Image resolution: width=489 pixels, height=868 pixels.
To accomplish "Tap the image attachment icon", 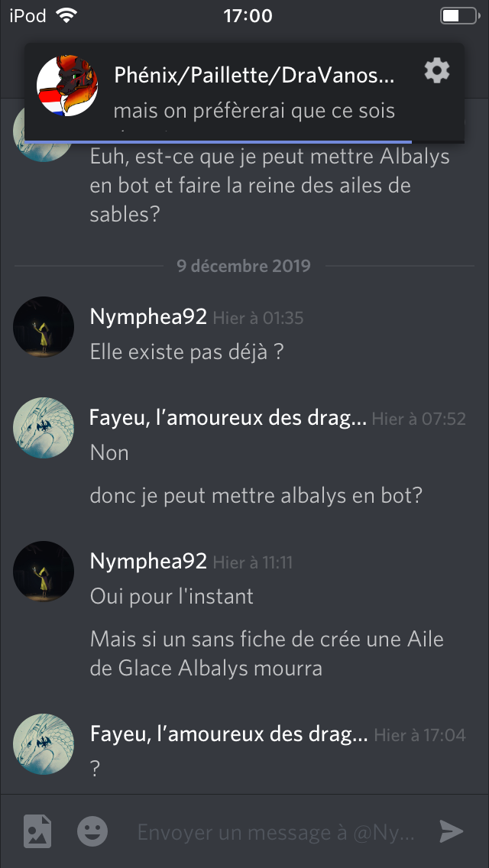I will (x=37, y=831).
